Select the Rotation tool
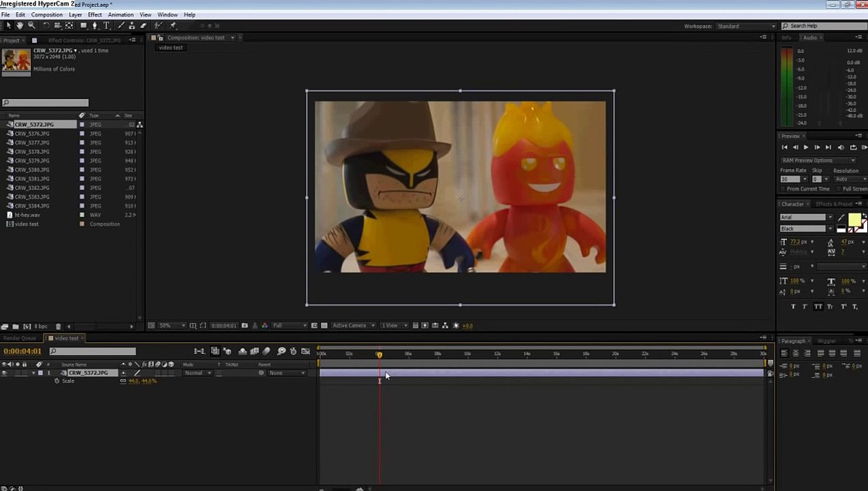This screenshot has height=491, width=868. click(x=46, y=26)
